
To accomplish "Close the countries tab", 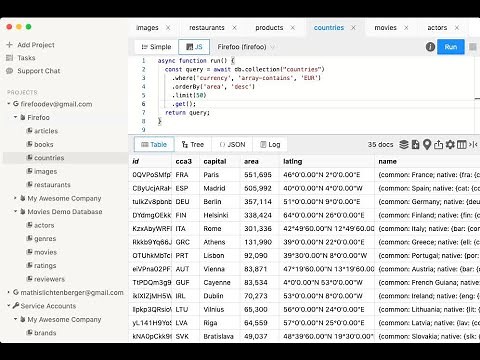I will [353, 28].
